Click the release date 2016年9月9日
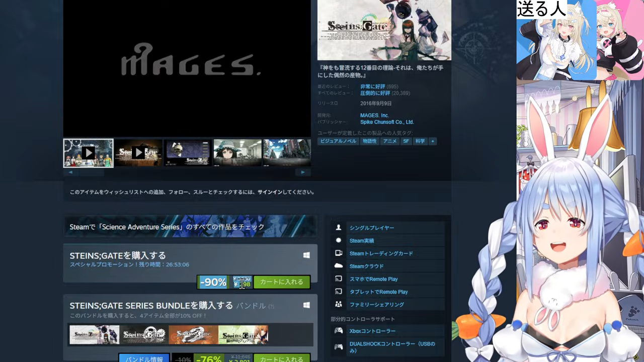 coord(376,104)
